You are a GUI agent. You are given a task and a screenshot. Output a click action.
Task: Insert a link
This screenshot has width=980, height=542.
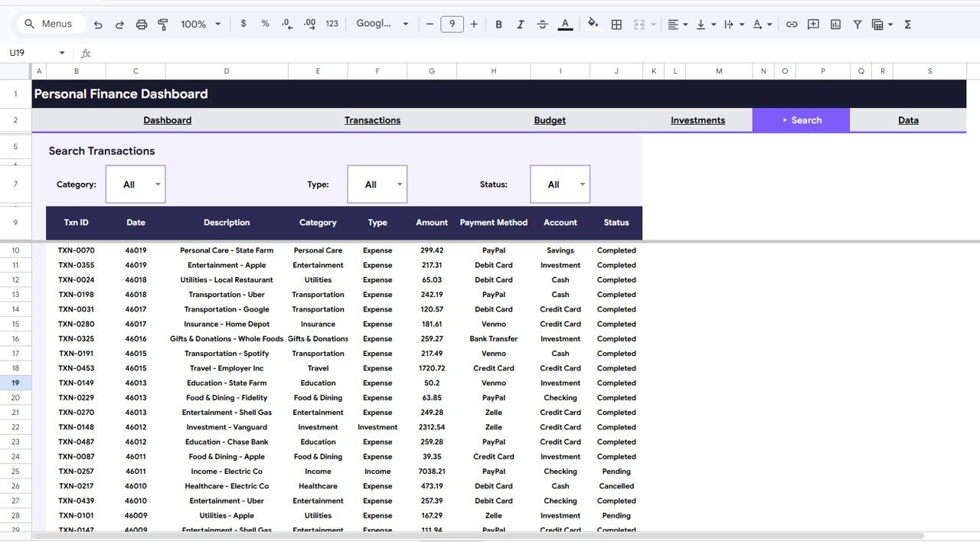click(792, 24)
